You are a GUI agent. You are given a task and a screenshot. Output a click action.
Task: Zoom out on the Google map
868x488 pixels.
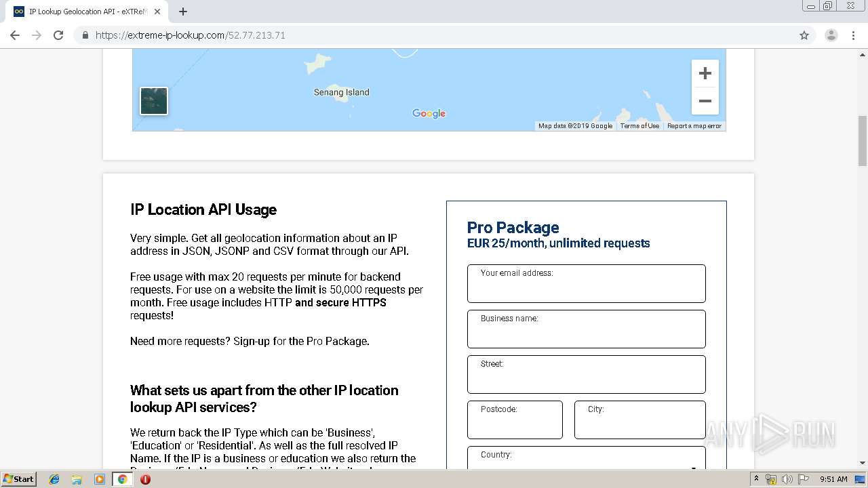coord(705,101)
